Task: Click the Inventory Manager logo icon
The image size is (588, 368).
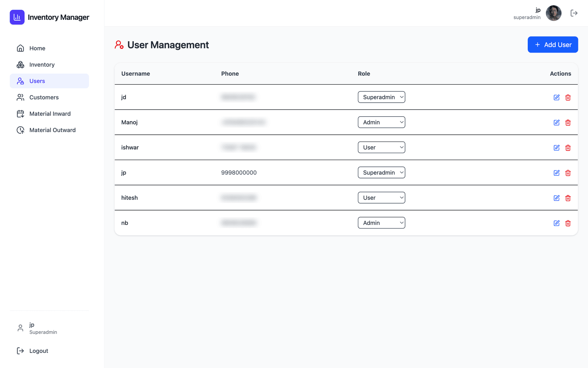Action: (17, 17)
